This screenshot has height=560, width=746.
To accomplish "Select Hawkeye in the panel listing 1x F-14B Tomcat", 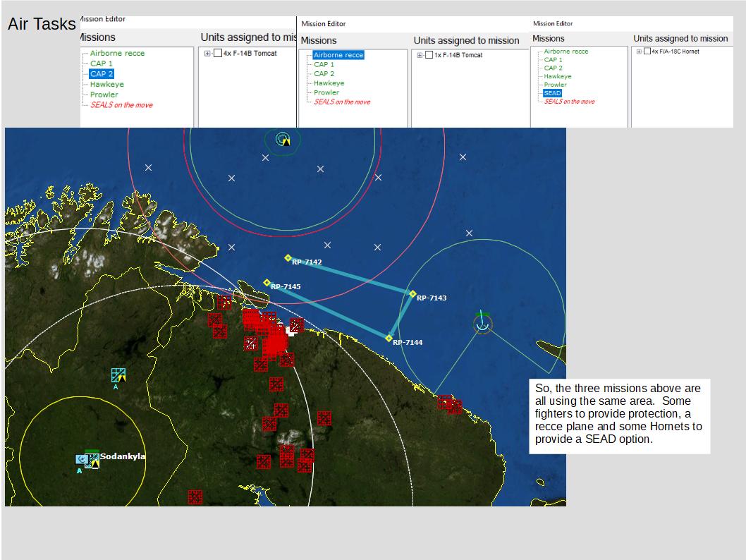I will [x=329, y=83].
